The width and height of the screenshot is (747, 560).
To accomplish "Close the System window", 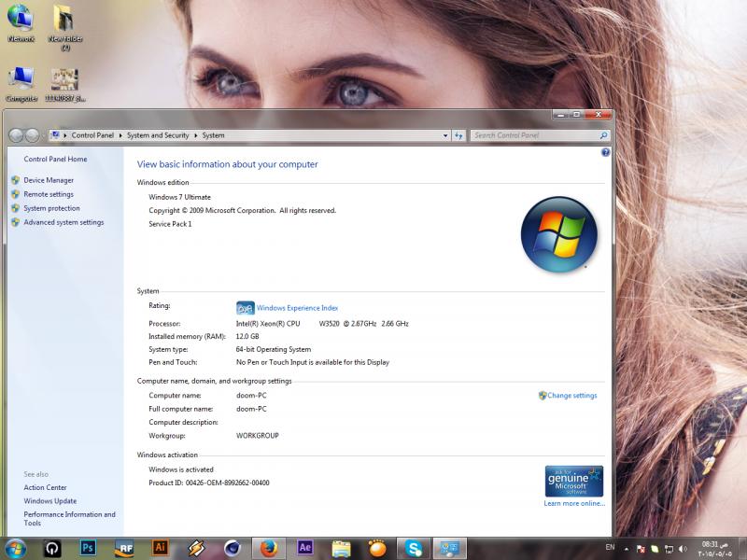I will pos(598,115).
